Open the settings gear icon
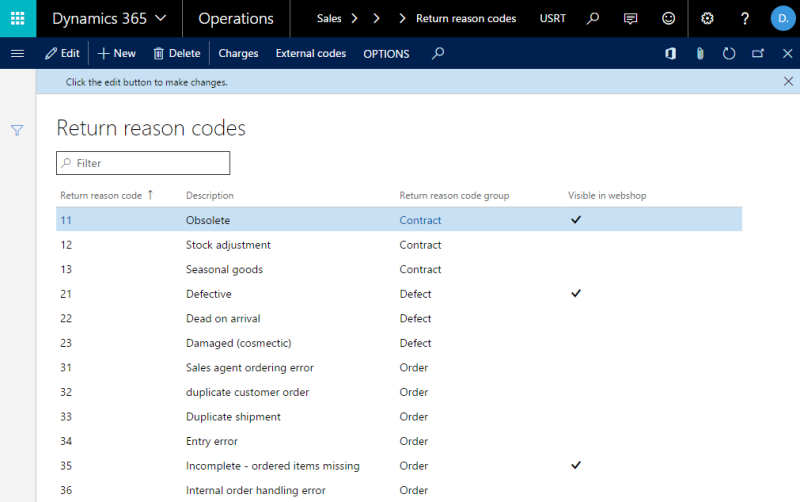The height and width of the screenshot is (502, 800). tap(707, 19)
